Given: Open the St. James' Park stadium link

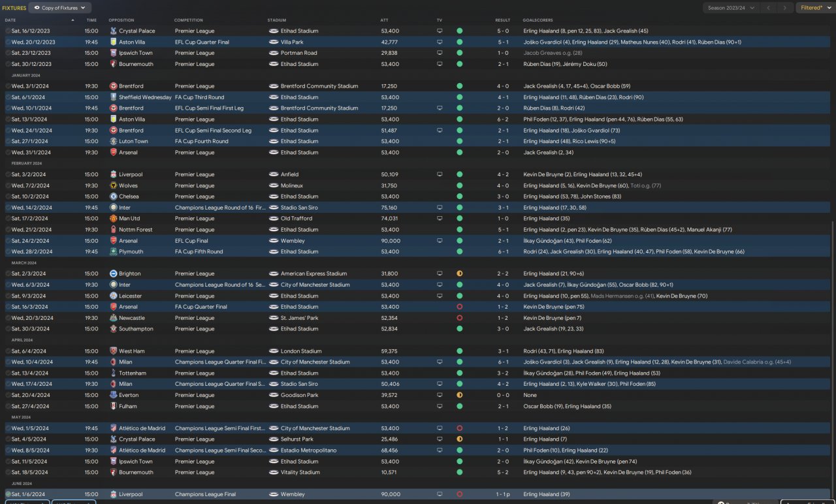Looking at the screenshot, I should click(x=299, y=318).
